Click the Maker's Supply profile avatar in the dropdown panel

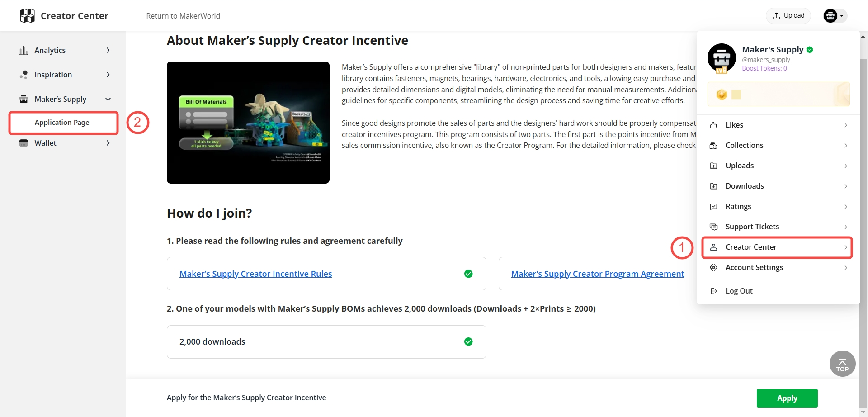[x=722, y=58]
